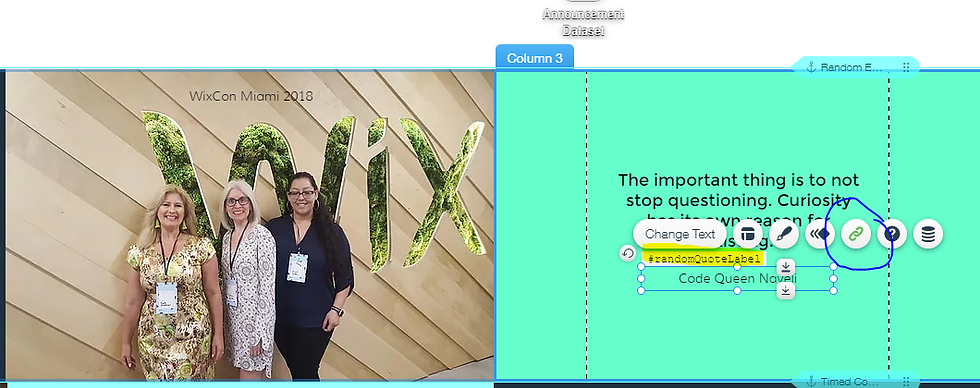Open the Help question-mark icon
Image resolution: width=980 pixels, height=388 pixels.
(892, 234)
